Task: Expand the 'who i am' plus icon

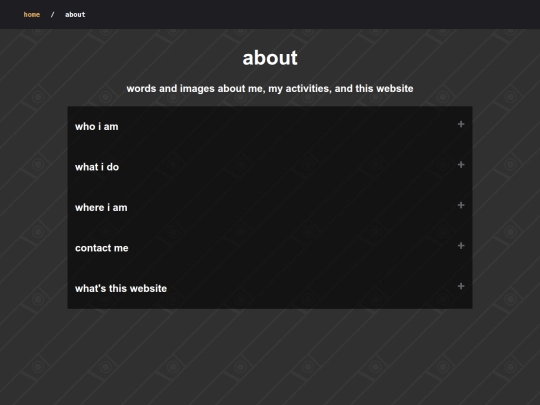Action: coord(461,124)
